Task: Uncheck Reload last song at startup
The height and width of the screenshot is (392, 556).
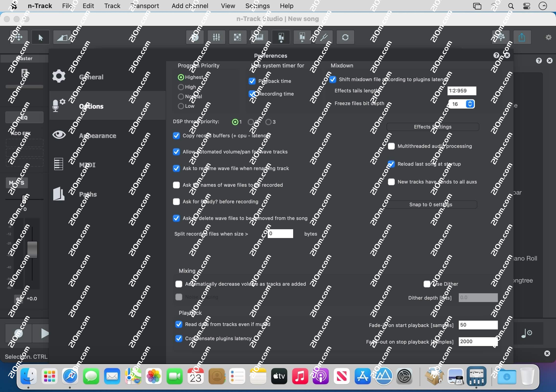Action: (391, 164)
